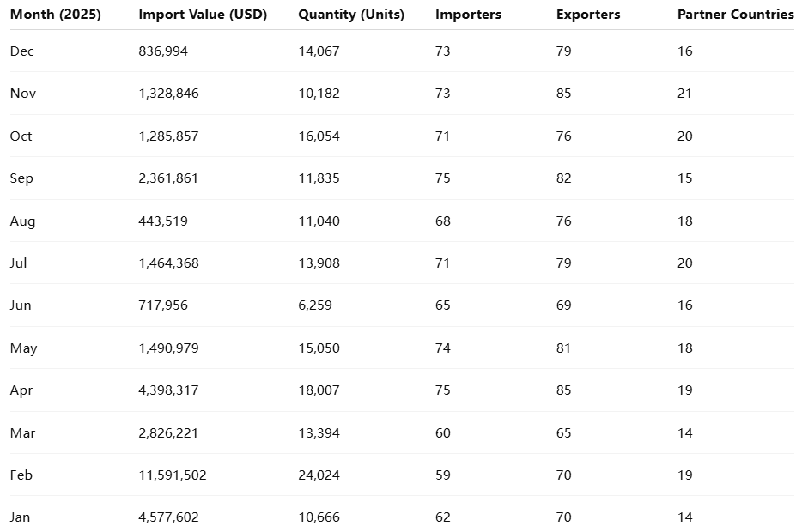Click the Jun exporters value 69
802x532 pixels.
[x=563, y=305]
